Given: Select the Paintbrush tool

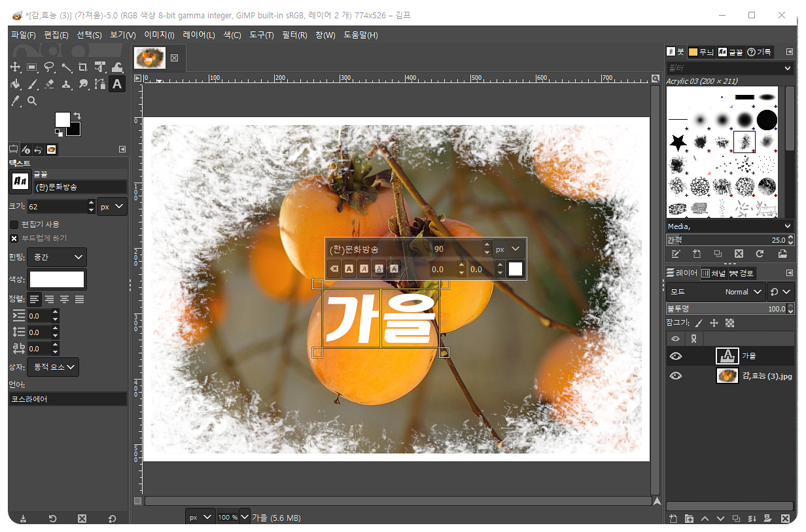Looking at the screenshot, I should click(x=32, y=84).
